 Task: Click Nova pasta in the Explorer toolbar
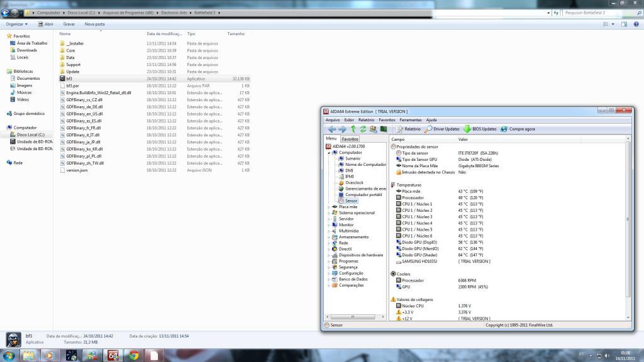click(x=94, y=25)
